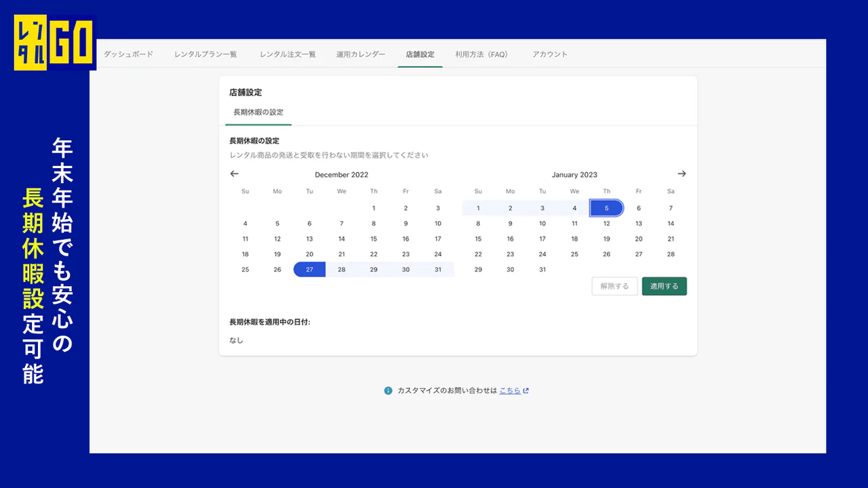868x488 pixels.
Task: Go to the アカウント tab
Action: pos(550,54)
